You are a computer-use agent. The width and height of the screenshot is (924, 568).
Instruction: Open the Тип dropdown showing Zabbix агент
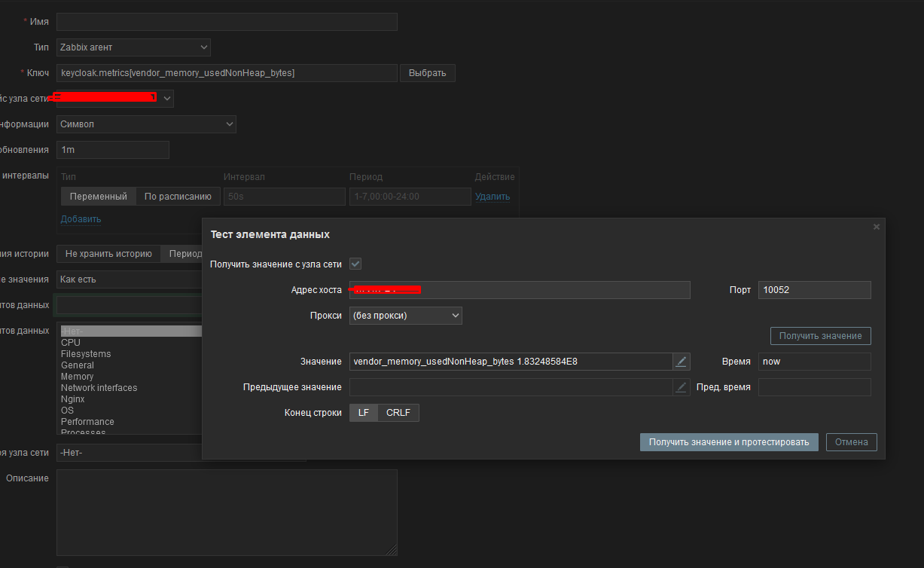133,47
